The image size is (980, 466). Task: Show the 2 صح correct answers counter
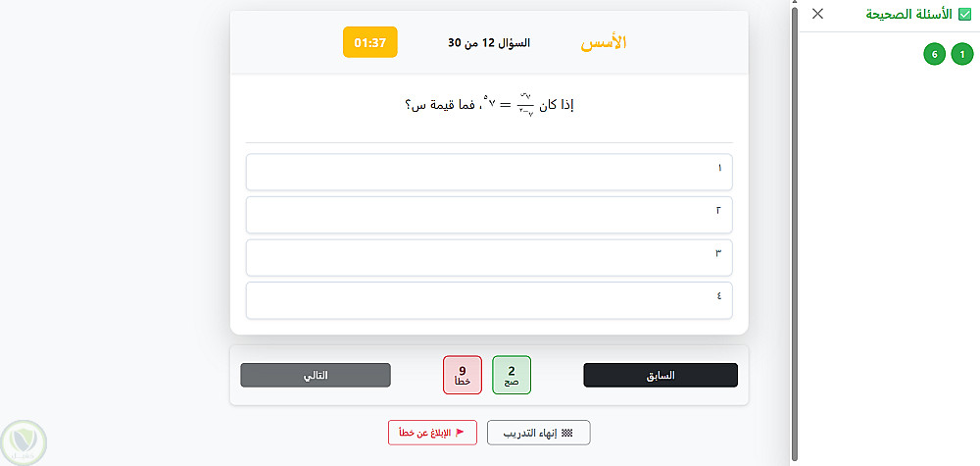click(x=511, y=375)
